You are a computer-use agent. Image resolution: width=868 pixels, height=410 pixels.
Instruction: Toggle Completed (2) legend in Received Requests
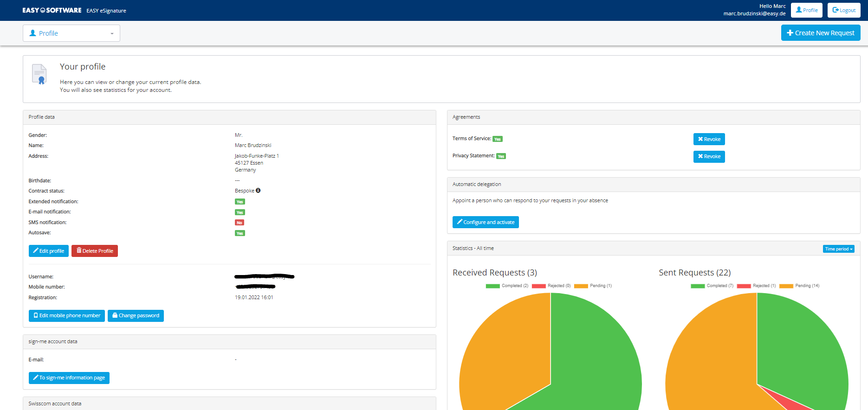pos(507,286)
